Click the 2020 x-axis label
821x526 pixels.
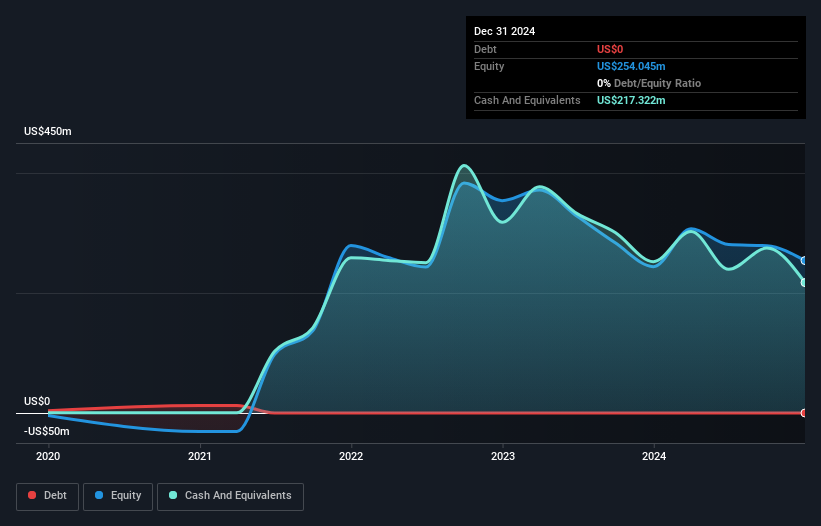[48, 456]
